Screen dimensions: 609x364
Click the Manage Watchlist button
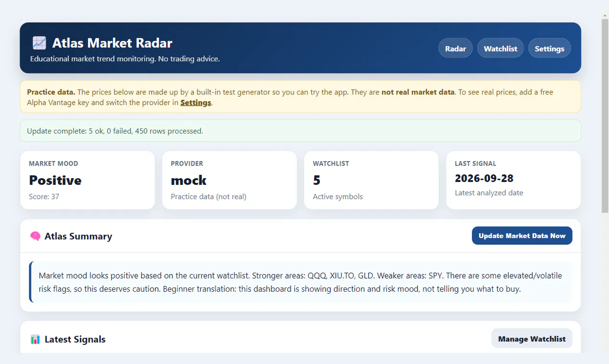[532, 339]
